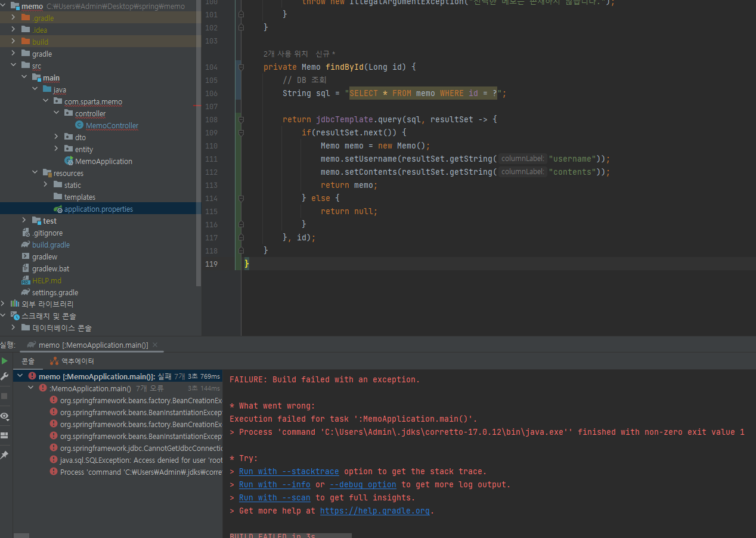
Task: Expand the 데이터베이스 콘솔 folder
Action: click(13, 327)
